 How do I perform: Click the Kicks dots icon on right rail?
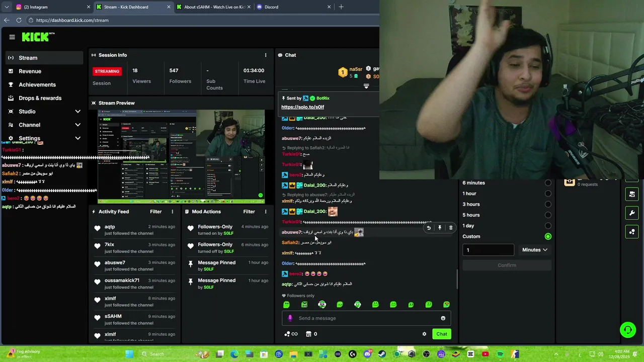tap(632, 232)
